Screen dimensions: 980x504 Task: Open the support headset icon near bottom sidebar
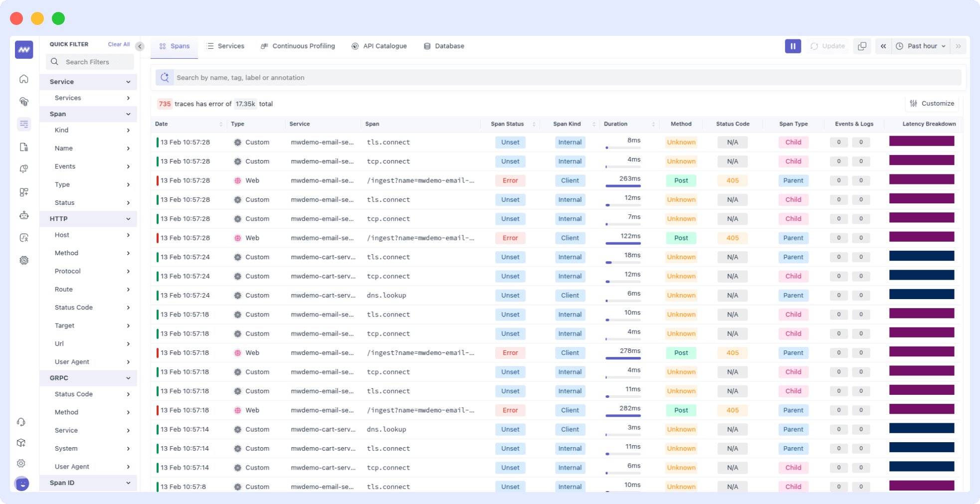pyautogui.click(x=21, y=422)
